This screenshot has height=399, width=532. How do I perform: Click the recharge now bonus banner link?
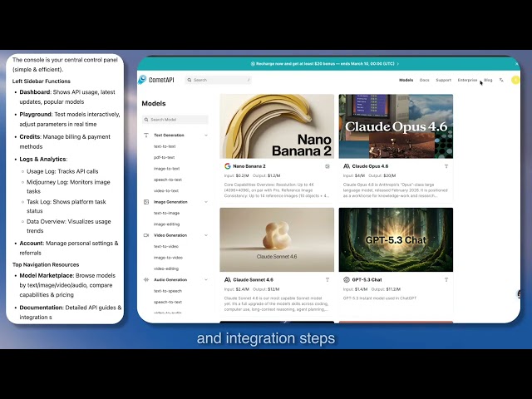[325, 64]
